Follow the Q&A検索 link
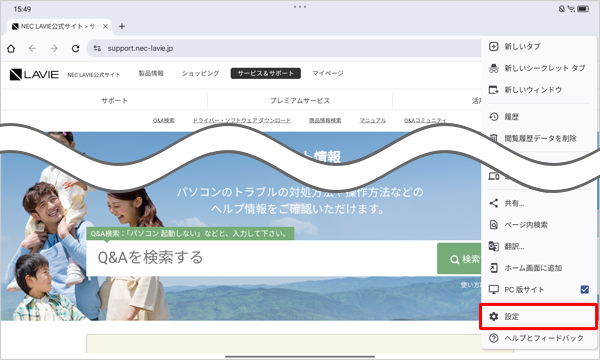The image size is (600, 360). [164, 120]
